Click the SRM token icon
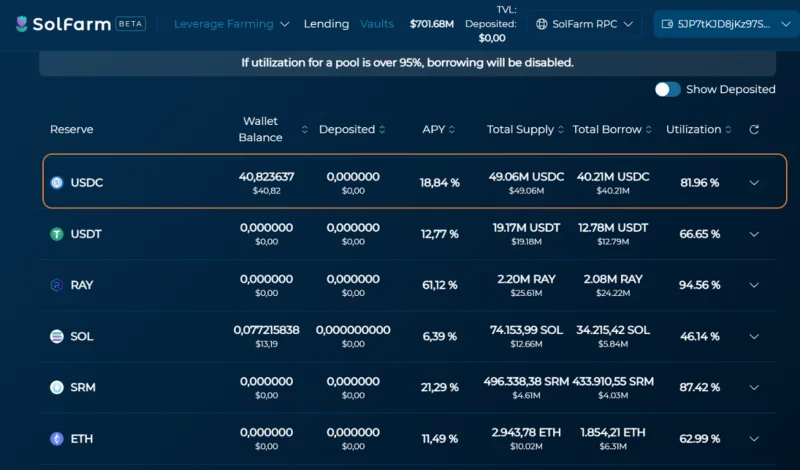Screen dimensions: 800x470 pos(57,387)
